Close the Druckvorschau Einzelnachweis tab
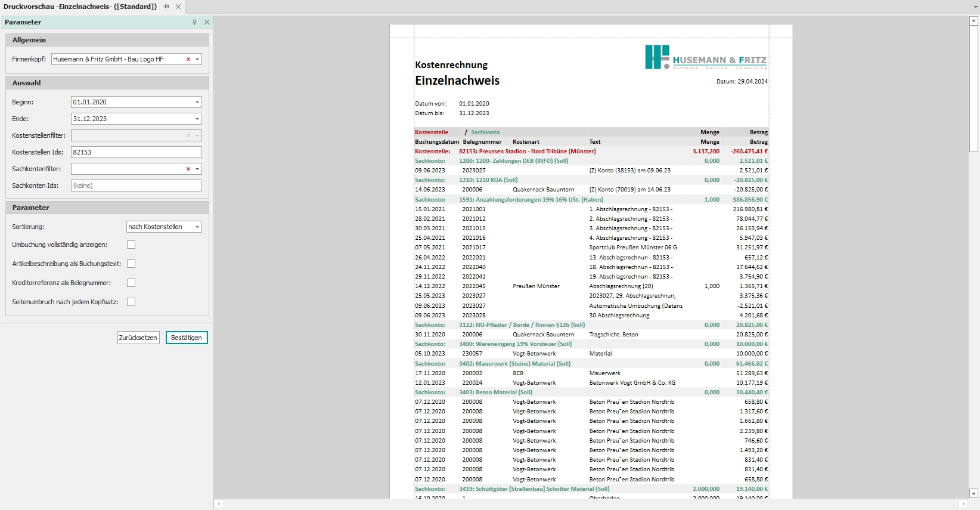 click(178, 7)
